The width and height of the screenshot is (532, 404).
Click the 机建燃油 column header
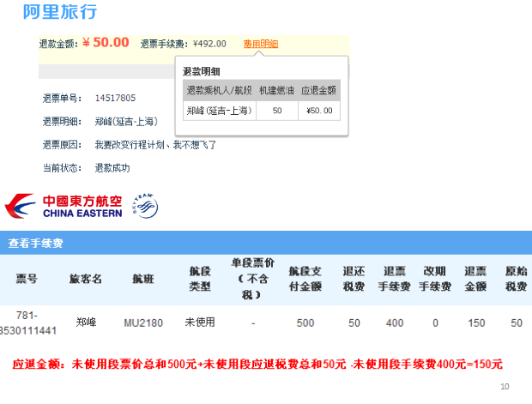pyautogui.click(x=276, y=90)
